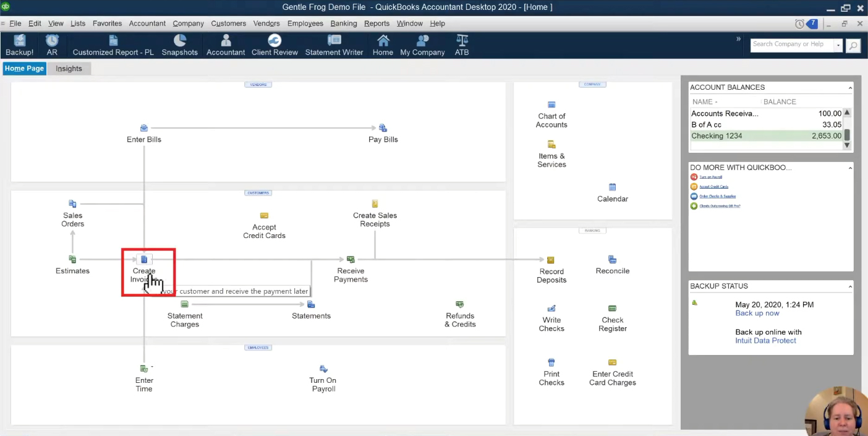Open Accountant center from icon bar
Image resolution: width=868 pixels, height=436 pixels.
(226, 46)
